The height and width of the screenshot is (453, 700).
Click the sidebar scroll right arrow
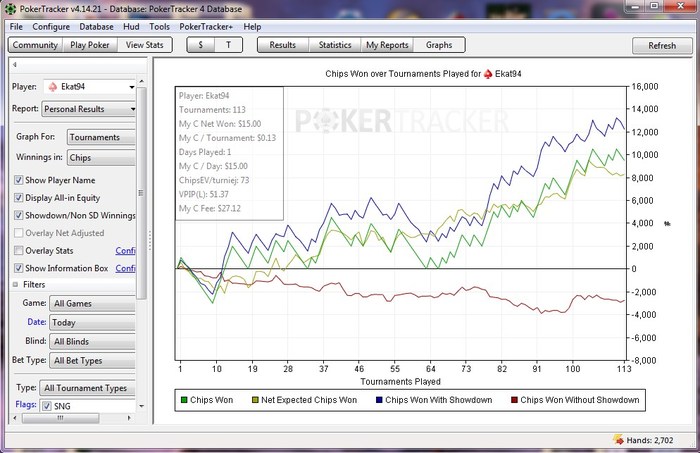point(129,418)
